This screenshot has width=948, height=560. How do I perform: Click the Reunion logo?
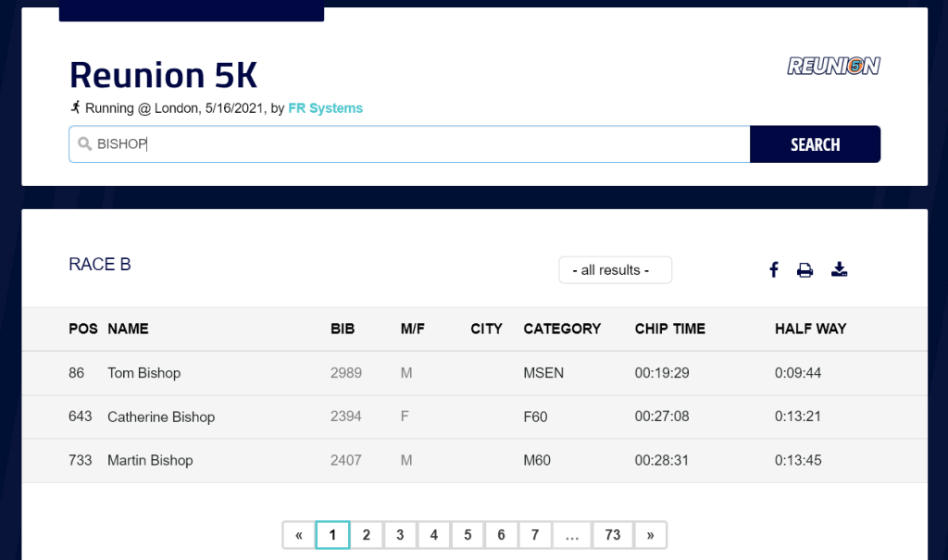pos(833,66)
